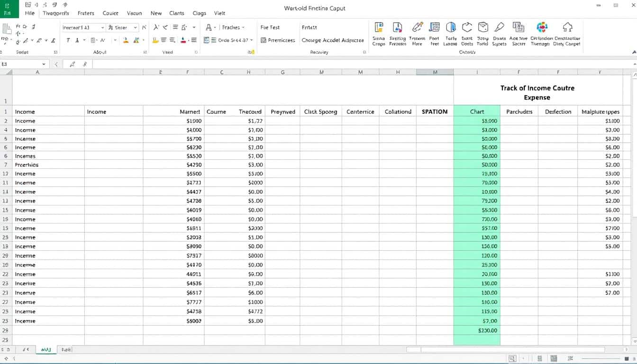Click the Sisna Crops ribbon icon
Viewport: 637px width, 364px height.
[379, 27]
